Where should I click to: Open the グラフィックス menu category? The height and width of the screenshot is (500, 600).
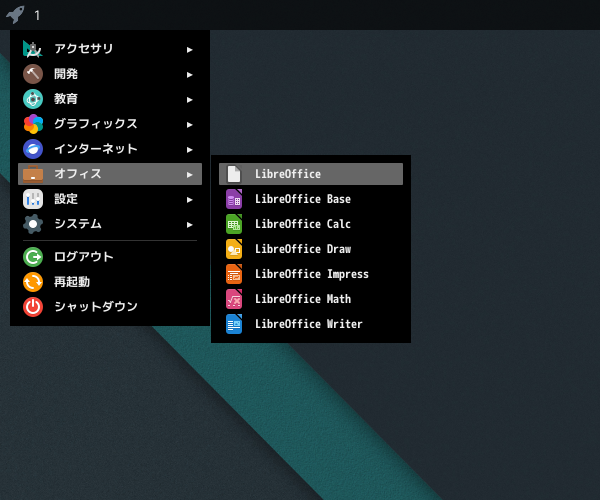pyautogui.click(x=110, y=124)
